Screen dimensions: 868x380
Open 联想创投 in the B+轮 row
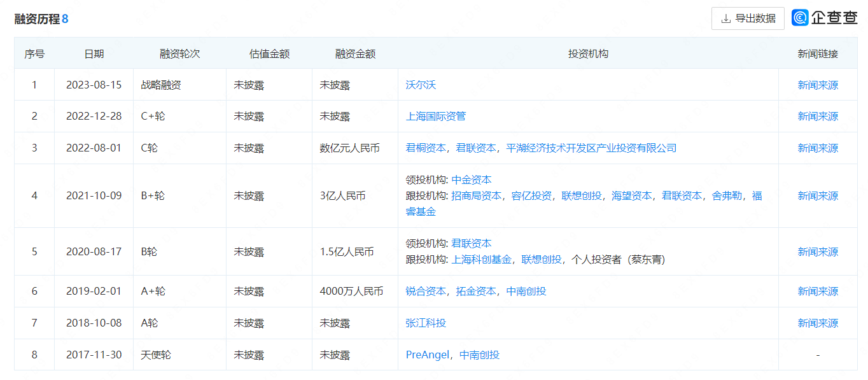click(x=582, y=196)
